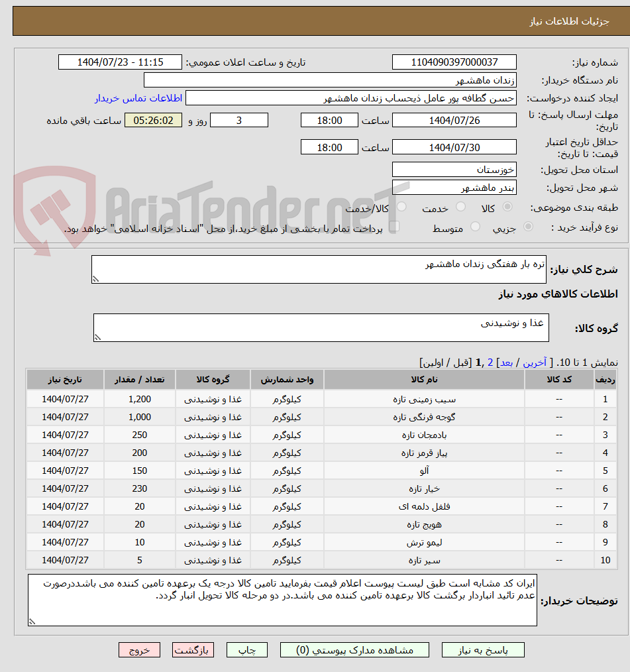
Task: Click the شرح کلی نیاز text area
Action: (319, 270)
